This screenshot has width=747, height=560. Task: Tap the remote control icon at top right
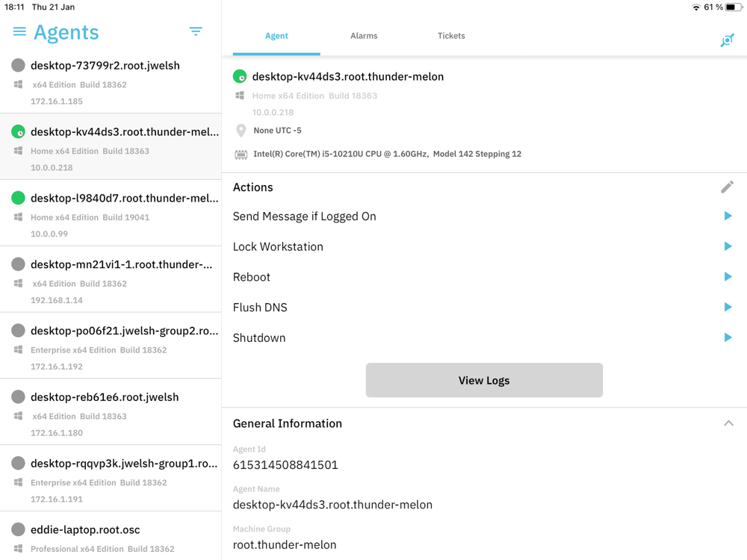tap(727, 40)
